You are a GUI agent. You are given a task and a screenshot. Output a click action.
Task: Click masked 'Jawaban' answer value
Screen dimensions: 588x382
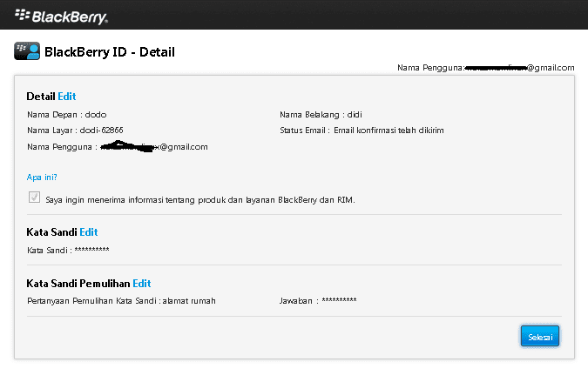[339, 300]
